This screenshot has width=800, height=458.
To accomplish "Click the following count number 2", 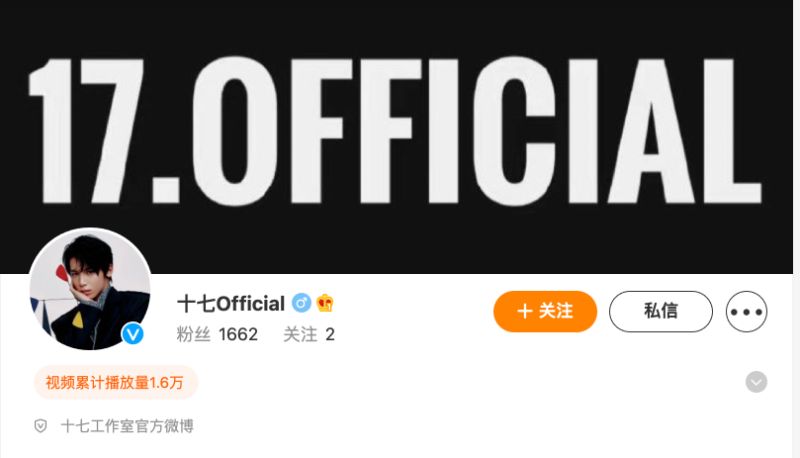I will [330, 335].
